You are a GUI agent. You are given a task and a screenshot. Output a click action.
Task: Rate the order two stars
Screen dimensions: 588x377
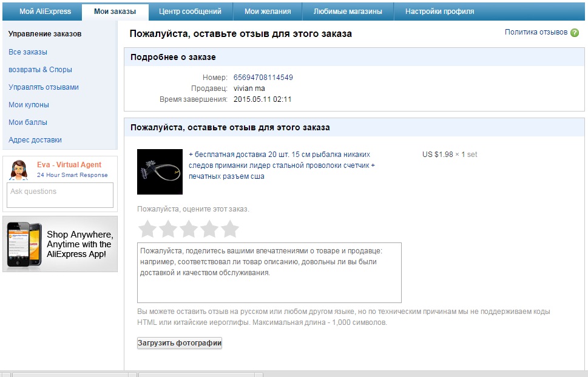[168, 229]
